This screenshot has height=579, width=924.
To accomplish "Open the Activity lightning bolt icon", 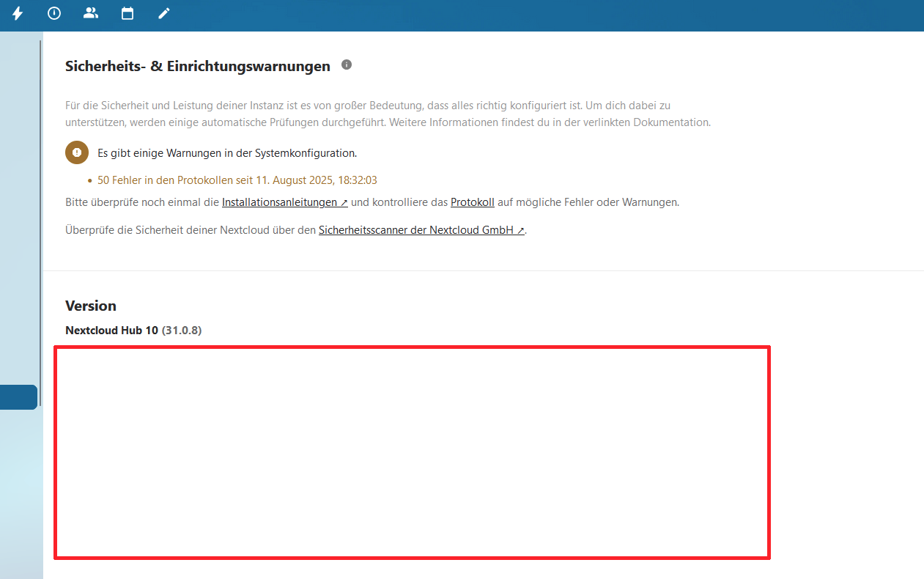I will click(18, 13).
